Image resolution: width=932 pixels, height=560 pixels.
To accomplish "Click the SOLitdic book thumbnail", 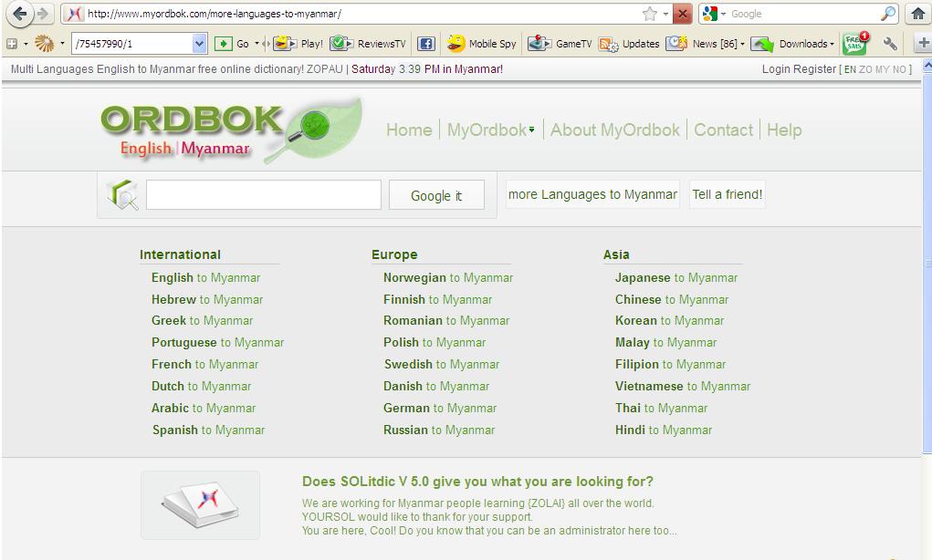I will (x=200, y=504).
